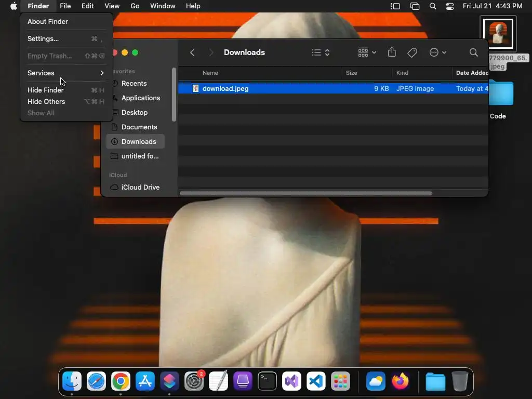Image resolution: width=532 pixels, height=399 pixels.
Task: Open the blue folder stack in Dock
Action: tap(436, 381)
